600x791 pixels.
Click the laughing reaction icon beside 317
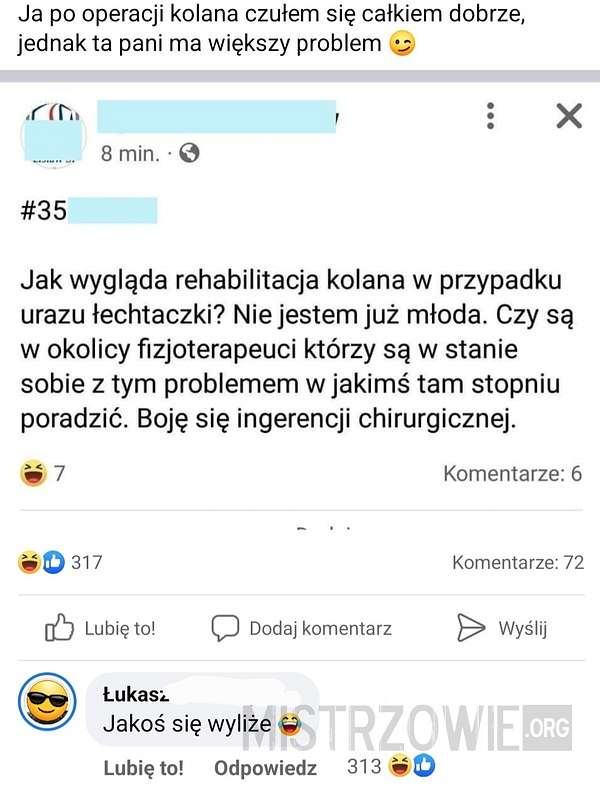click(x=29, y=562)
